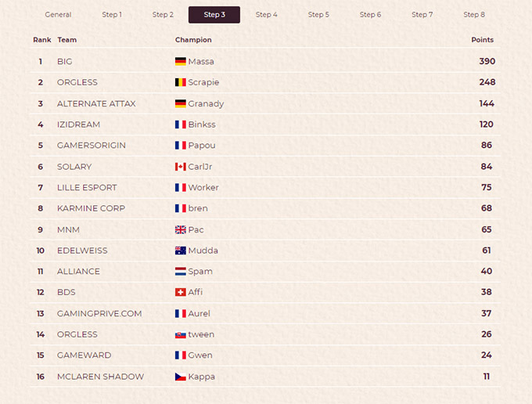Click the Australian flag next to Mudda

[x=181, y=251]
